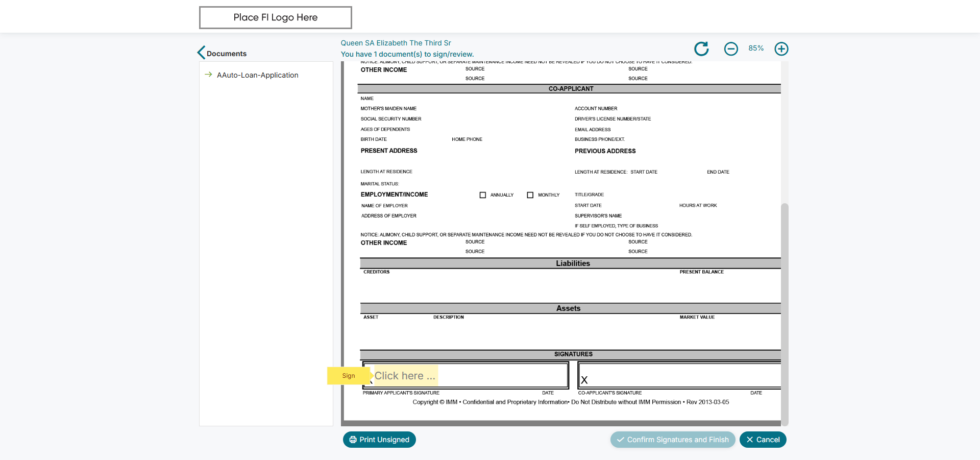Click the MARITAL STATUS label
980x460 pixels.
(x=380, y=184)
